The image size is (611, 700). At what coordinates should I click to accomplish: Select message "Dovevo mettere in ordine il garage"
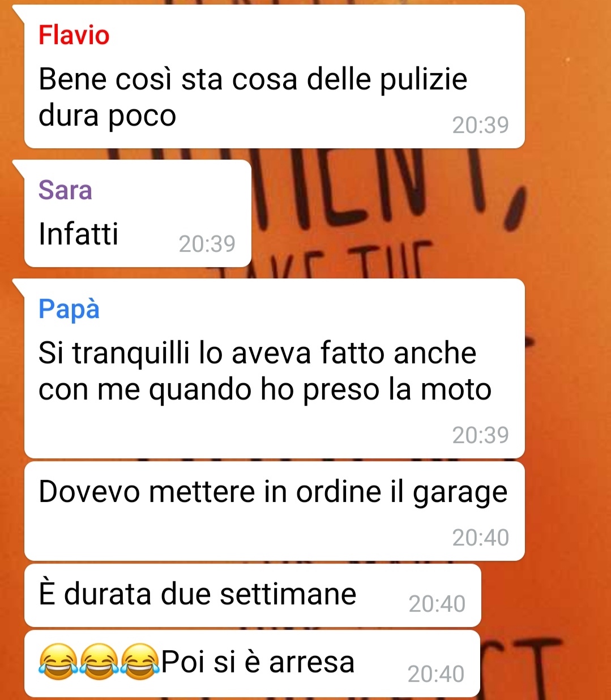coord(274,511)
